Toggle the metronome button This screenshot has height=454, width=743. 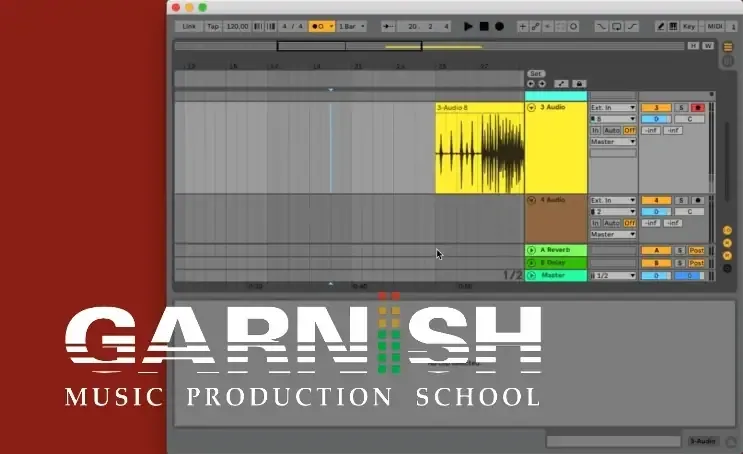(x=318, y=27)
